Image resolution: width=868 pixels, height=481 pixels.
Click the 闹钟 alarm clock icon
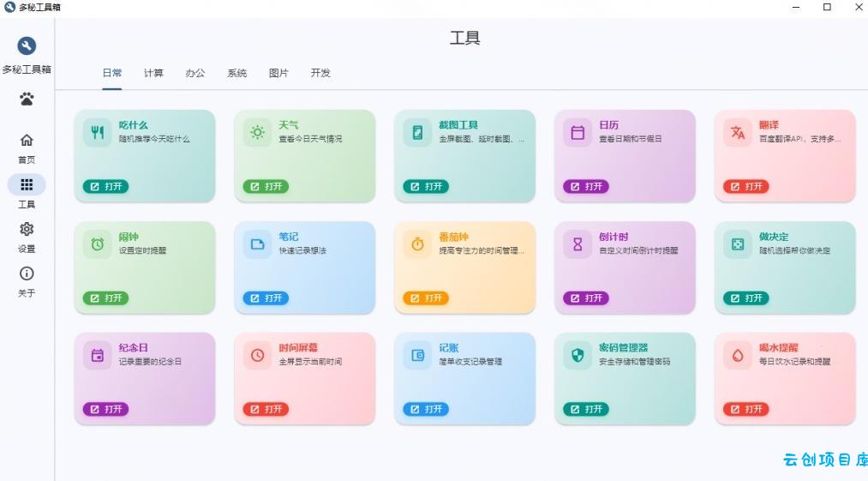[x=98, y=244]
